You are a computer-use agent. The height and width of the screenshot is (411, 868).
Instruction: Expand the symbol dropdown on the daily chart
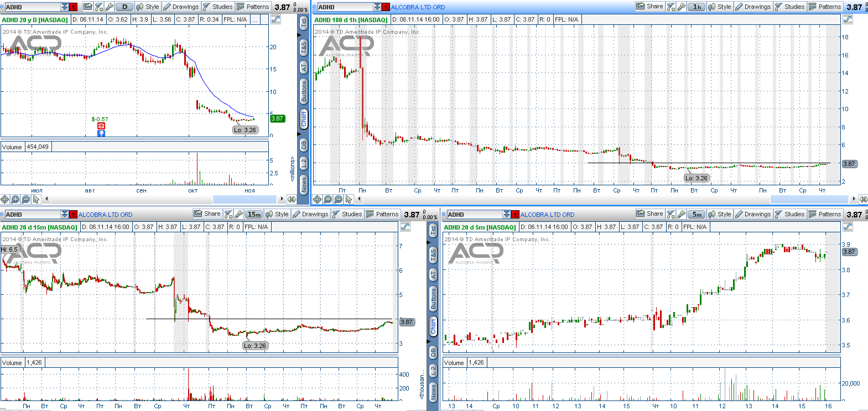tap(65, 7)
